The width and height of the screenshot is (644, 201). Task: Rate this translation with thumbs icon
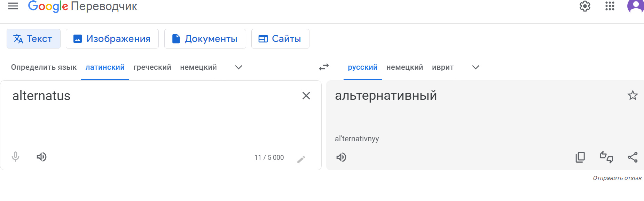click(606, 157)
